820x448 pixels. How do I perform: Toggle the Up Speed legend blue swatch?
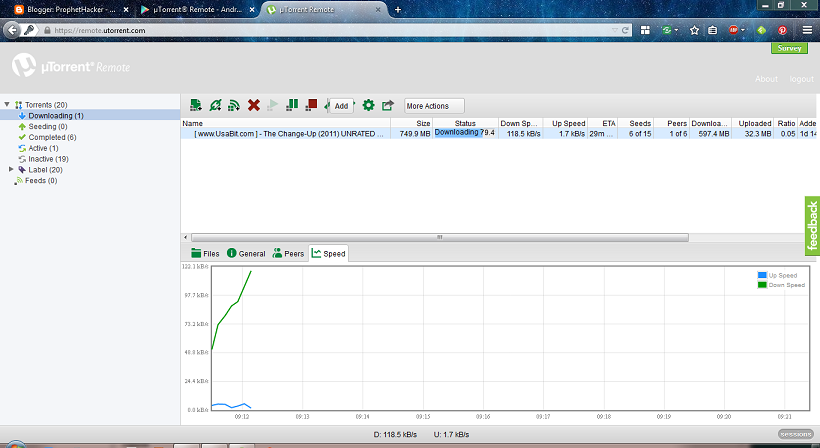point(762,275)
